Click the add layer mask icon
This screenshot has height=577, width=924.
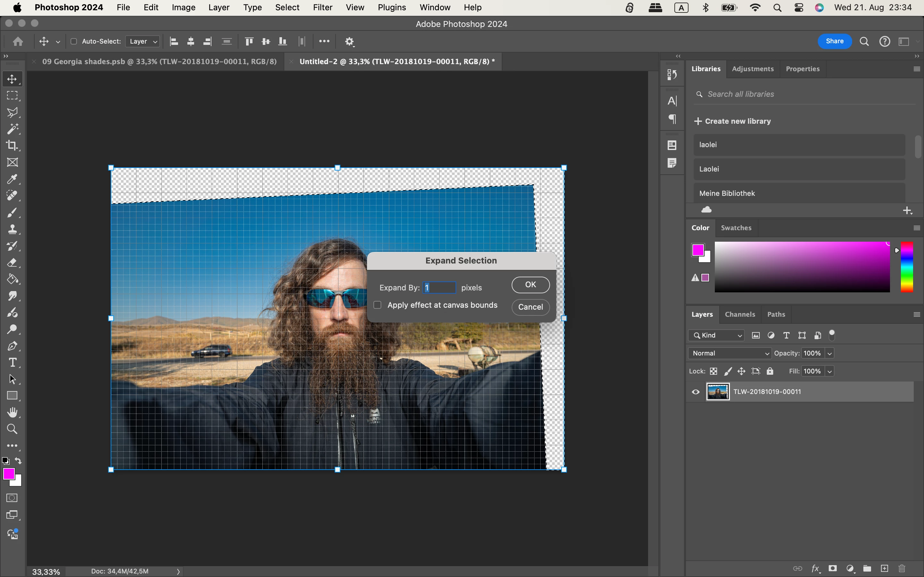[x=833, y=568]
